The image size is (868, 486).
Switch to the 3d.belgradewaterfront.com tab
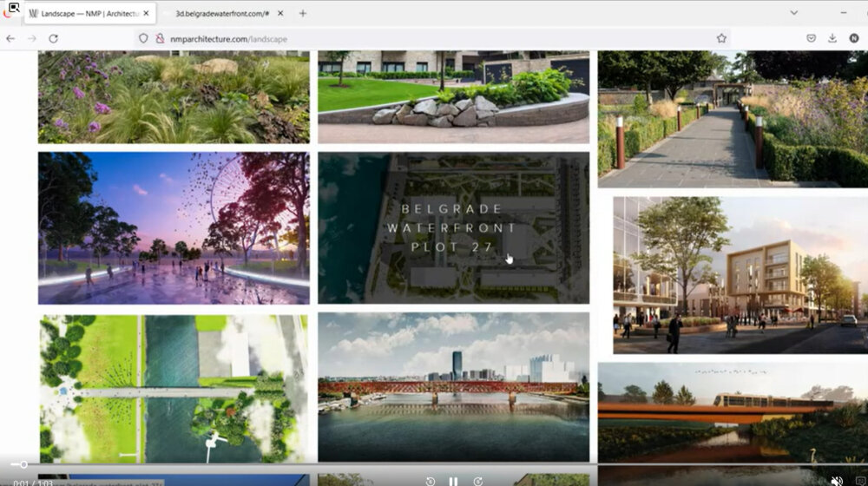[x=221, y=13]
